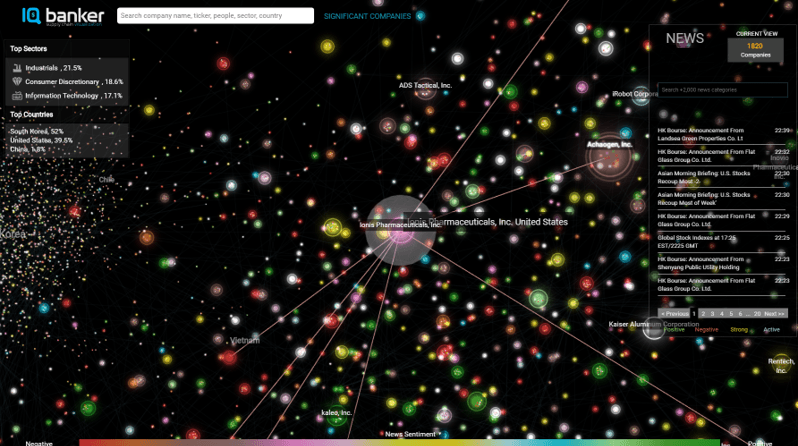Click the company search field
798x446 pixels.
click(x=215, y=16)
